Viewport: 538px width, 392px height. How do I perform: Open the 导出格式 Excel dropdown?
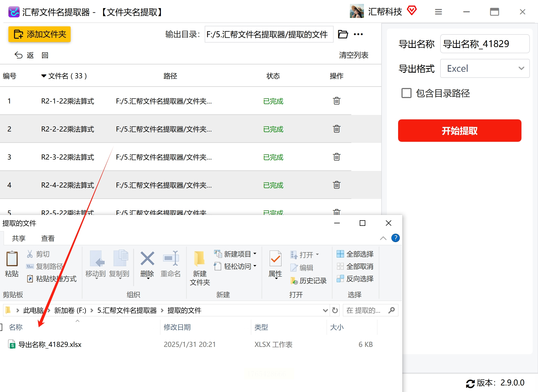485,68
